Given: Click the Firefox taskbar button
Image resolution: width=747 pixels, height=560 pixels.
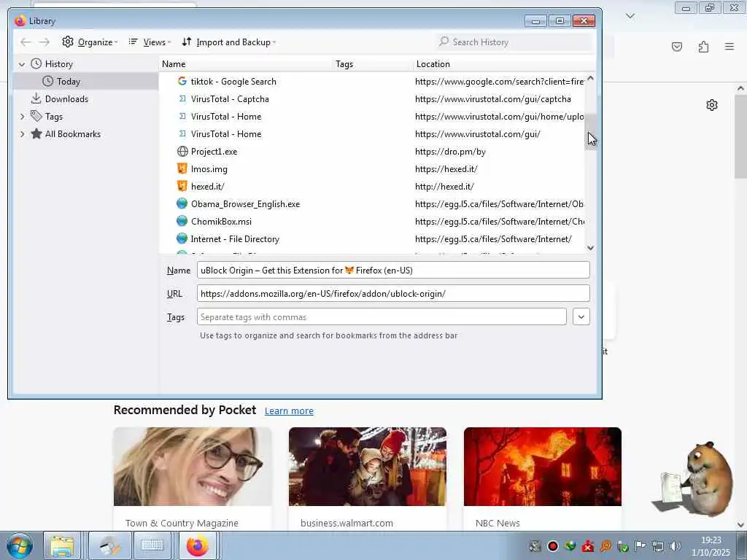Looking at the screenshot, I should tap(198, 545).
